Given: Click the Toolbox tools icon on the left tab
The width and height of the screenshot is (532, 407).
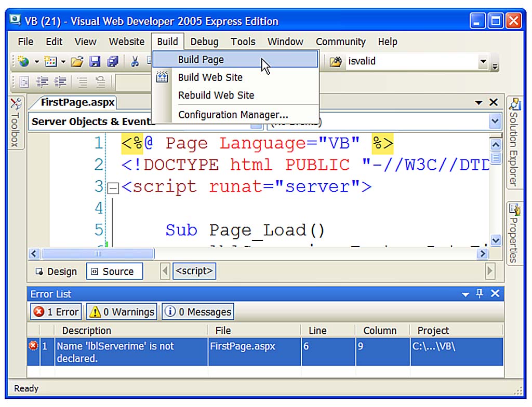Looking at the screenshot, I should (16, 104).
